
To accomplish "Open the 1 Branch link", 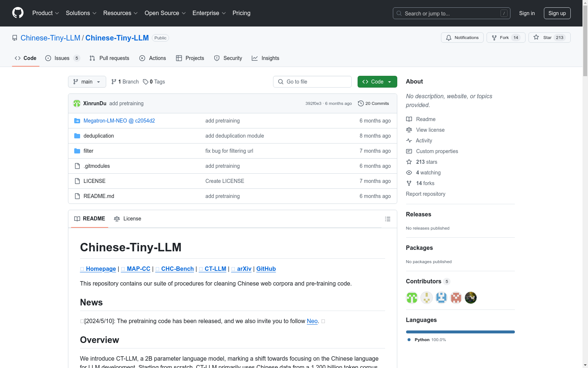I will pos(125,82).
